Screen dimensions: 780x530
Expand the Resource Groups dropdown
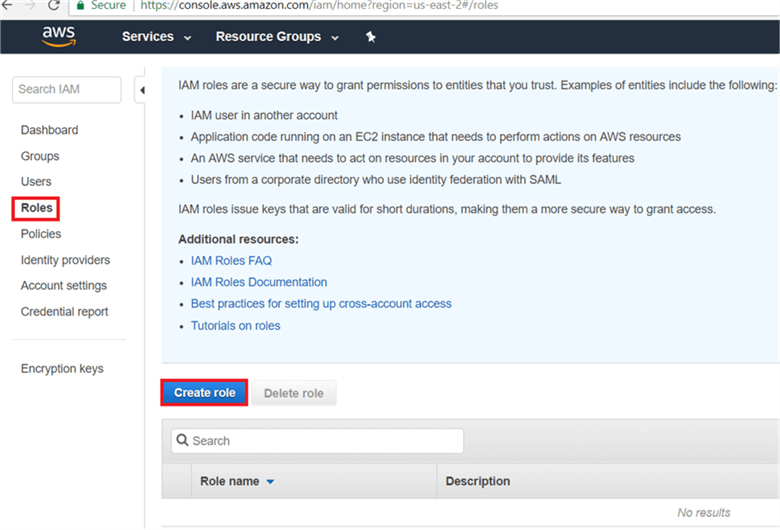coord(277,37)
